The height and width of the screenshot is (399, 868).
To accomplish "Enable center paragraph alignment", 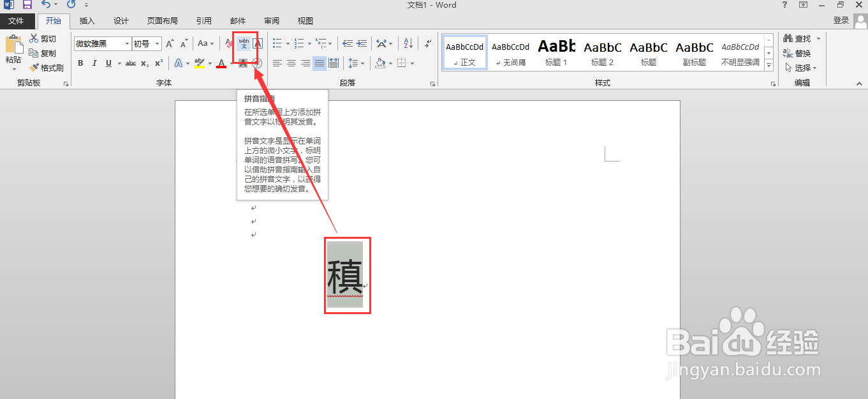I will pos(291,63).
